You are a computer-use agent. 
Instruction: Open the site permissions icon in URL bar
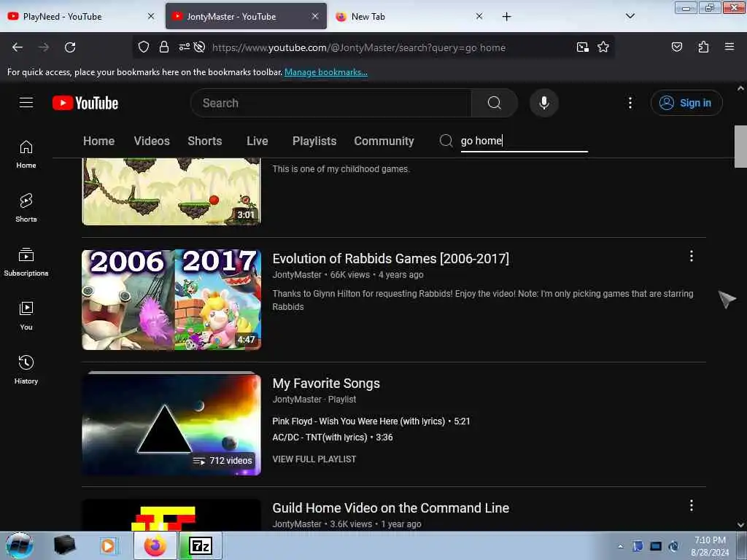click(184, 47)
